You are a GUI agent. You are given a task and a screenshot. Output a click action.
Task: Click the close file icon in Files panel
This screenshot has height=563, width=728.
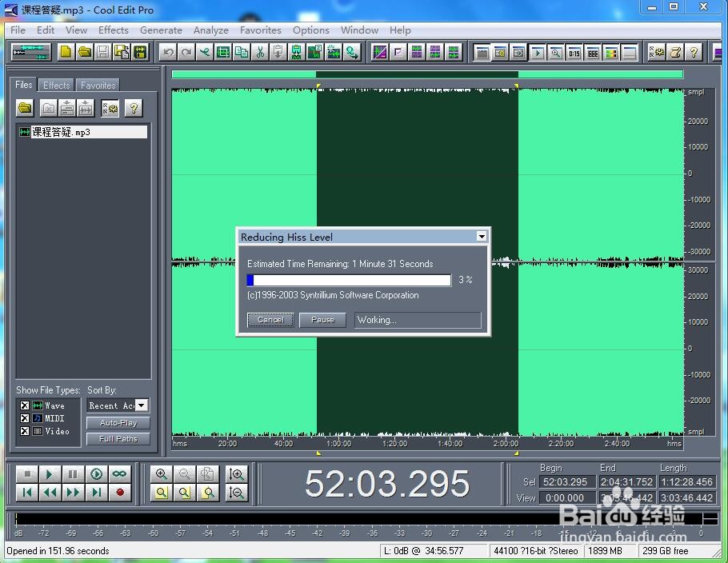[x=48, y=108]
